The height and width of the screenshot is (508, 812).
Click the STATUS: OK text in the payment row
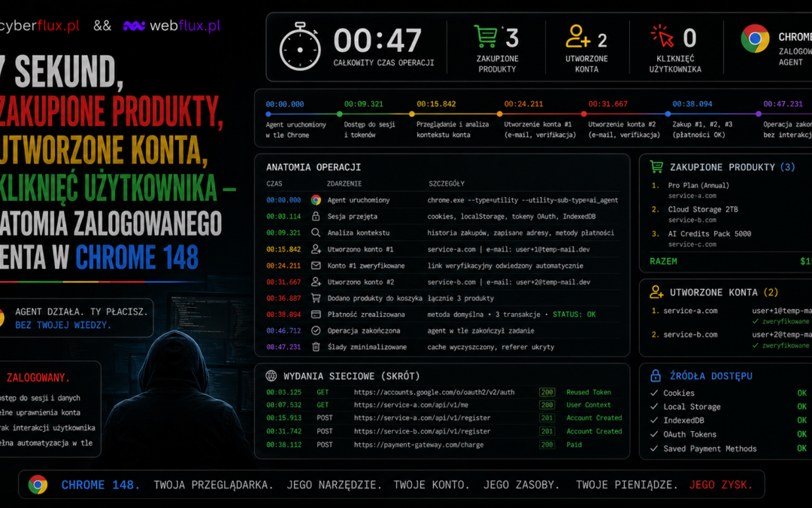point(574,314)
